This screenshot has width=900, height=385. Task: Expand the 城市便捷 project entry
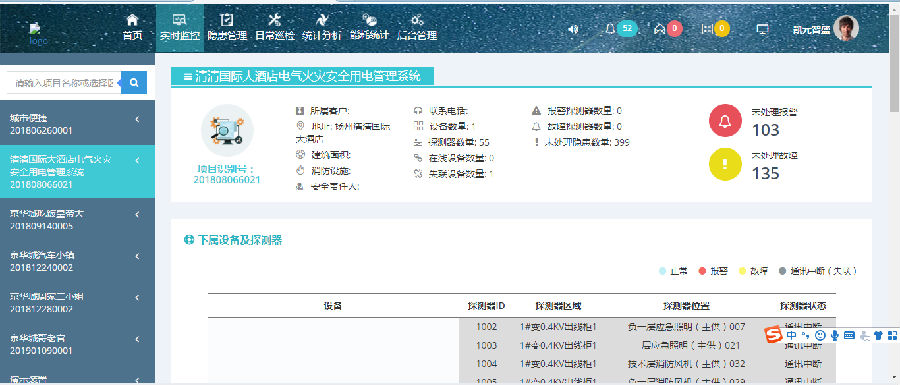[77, 124]
